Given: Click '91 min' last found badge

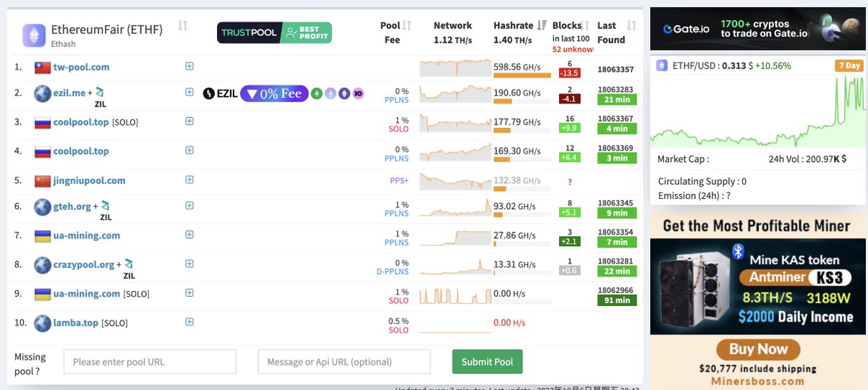Looking at the screenshot, I should [x=617, y=300].
